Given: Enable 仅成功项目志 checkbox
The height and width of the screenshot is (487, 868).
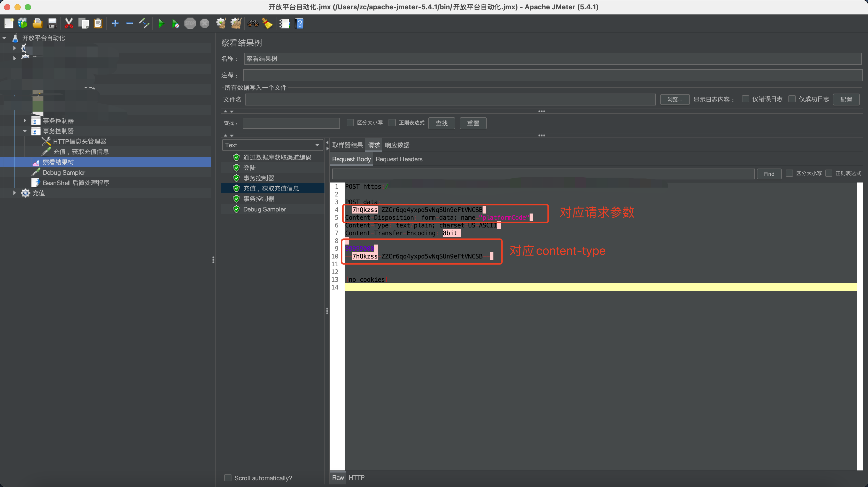Looking at the screenshot, I should pyautogui.click(x=794, y=100).
